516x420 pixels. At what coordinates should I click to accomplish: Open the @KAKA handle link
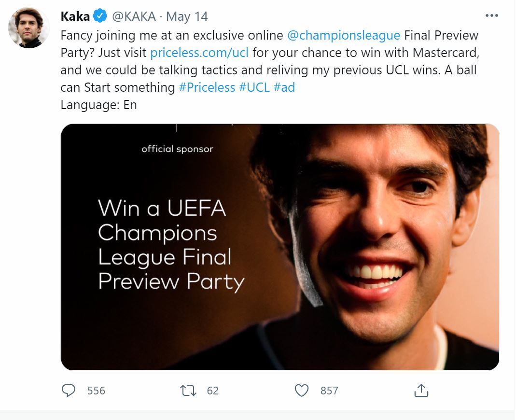134,16
